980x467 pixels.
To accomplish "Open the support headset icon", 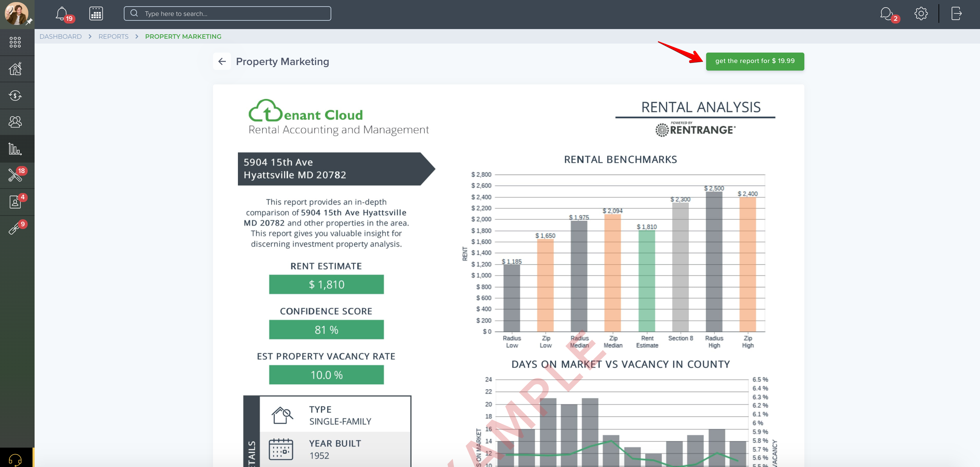I will tap(15, 459).
